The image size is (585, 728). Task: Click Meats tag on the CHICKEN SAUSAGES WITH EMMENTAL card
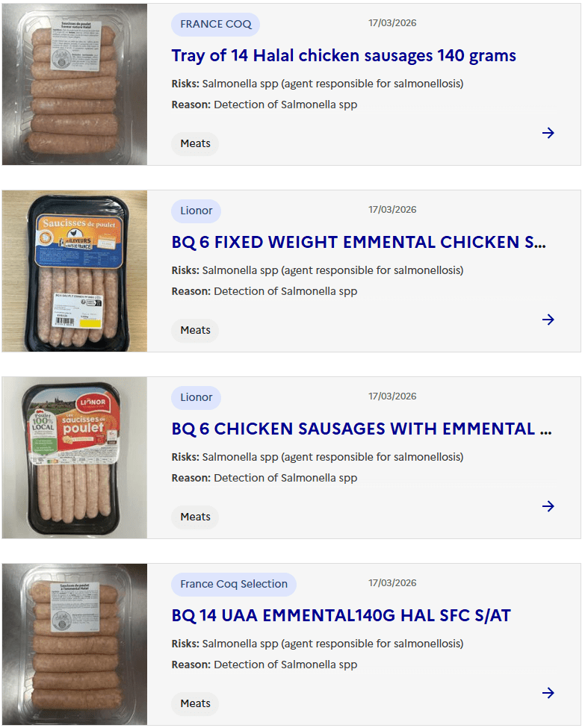195,517
